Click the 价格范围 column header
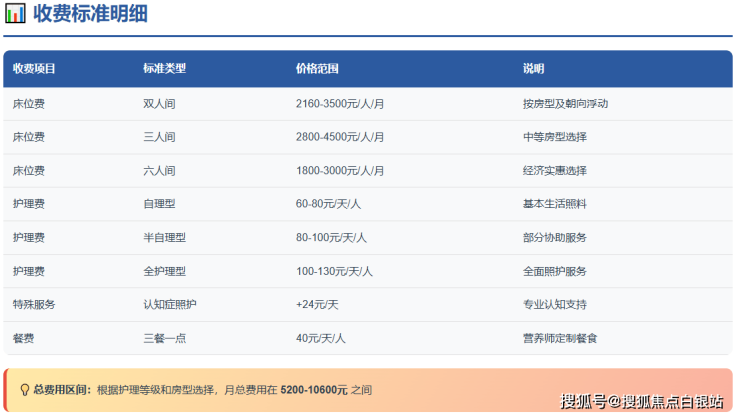 coord(317,69)
